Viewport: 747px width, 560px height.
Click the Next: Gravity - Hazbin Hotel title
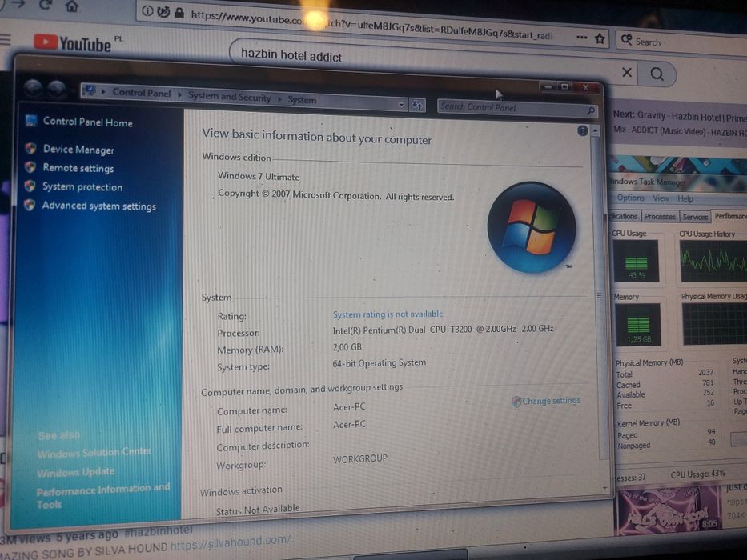coord(680,116)
